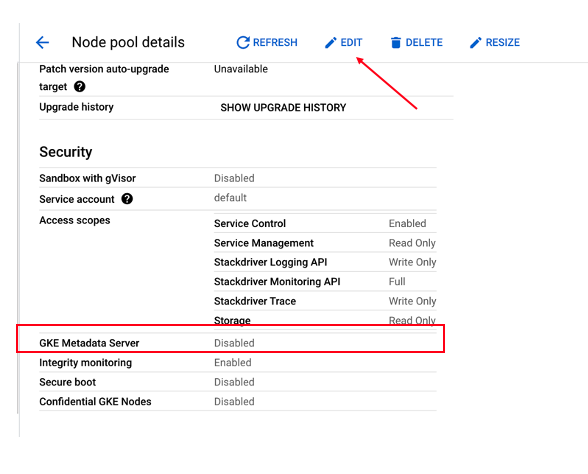Screen dimensions: 588x474
Task: Click the default service account value
Action: pos(230,198)
